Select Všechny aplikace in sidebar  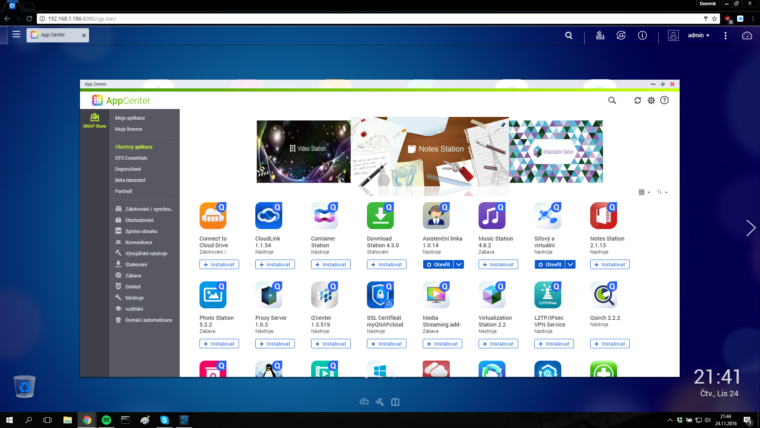pos(133,147)
